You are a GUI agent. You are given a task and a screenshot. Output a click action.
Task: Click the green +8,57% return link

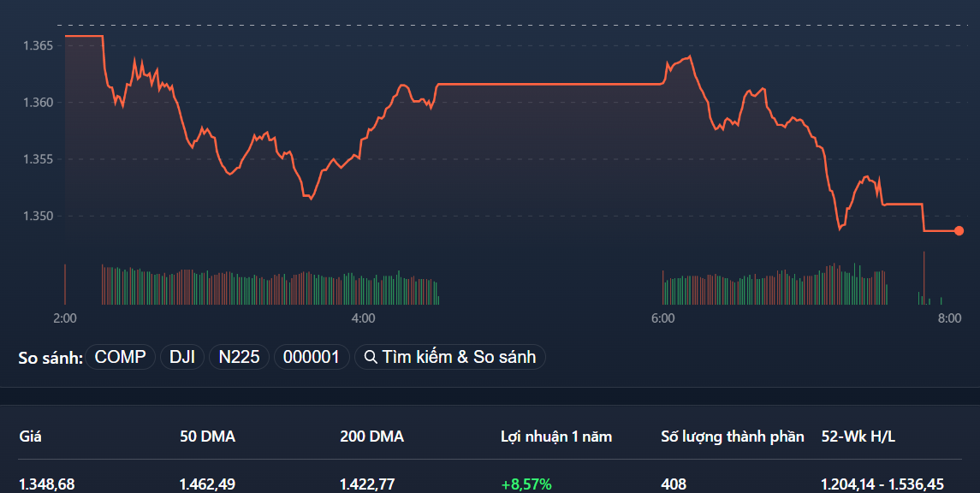click(527, 482)
